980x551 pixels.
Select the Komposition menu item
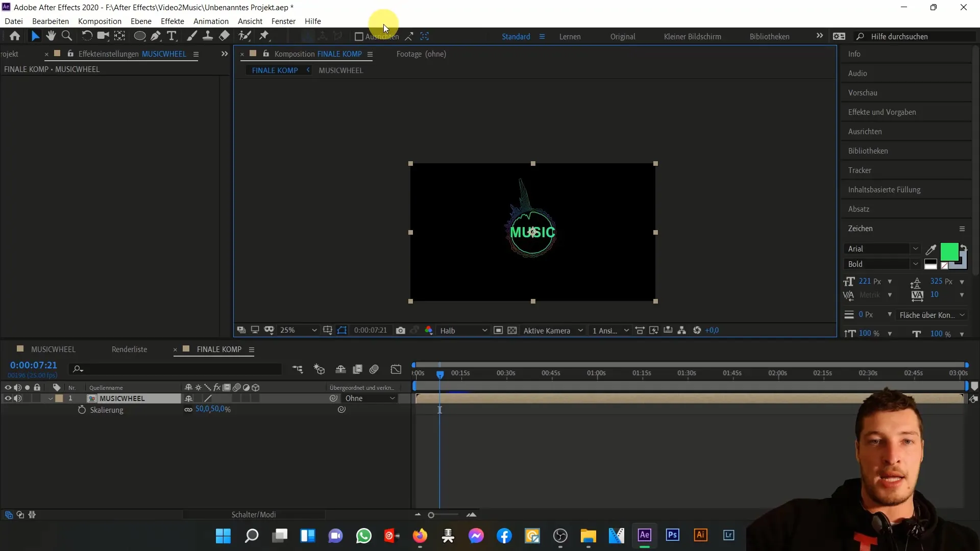(x=100, y=21)
